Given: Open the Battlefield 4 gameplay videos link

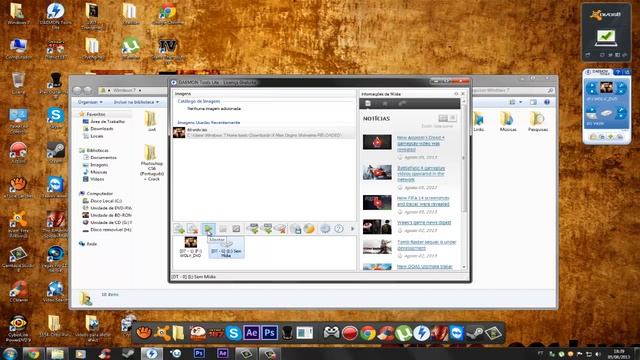Looking at the screenshot, I should [421, 174].
